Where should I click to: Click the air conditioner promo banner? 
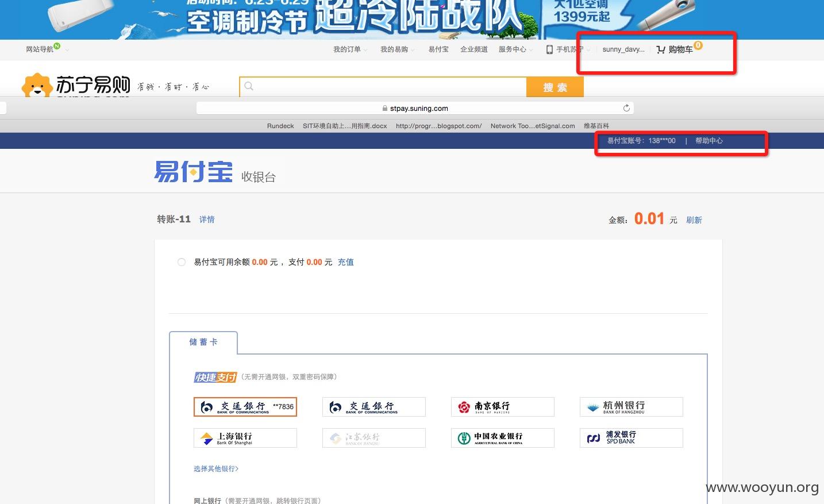coord(412,20)
